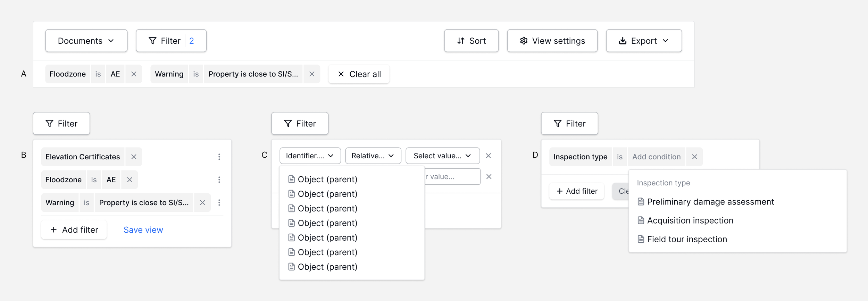This screenshot has height=301, width=868.
Task: Open View settings gear button
Action: pyautogui.click(x=552, y=41)
